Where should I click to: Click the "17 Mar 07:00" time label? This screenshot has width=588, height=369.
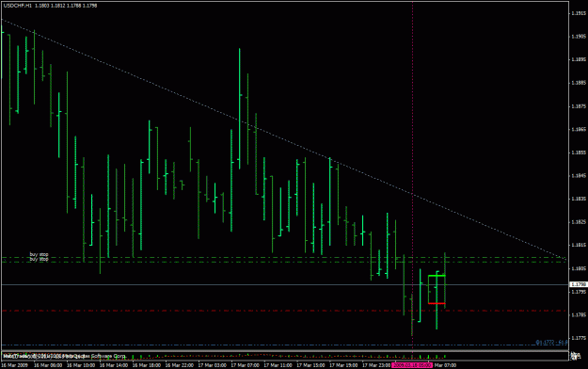tap(246, 365)
